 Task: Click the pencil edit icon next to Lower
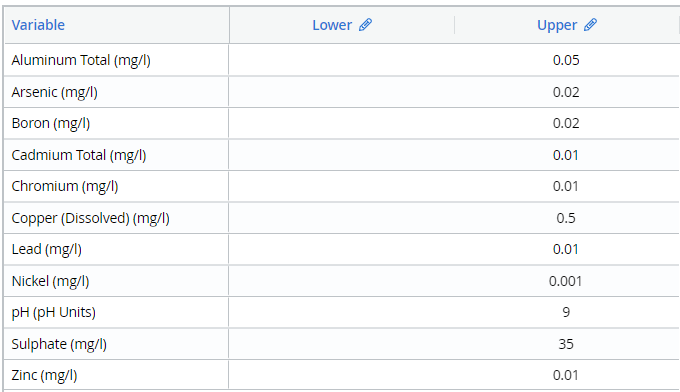pyautogui.click(x=365, y=25)
